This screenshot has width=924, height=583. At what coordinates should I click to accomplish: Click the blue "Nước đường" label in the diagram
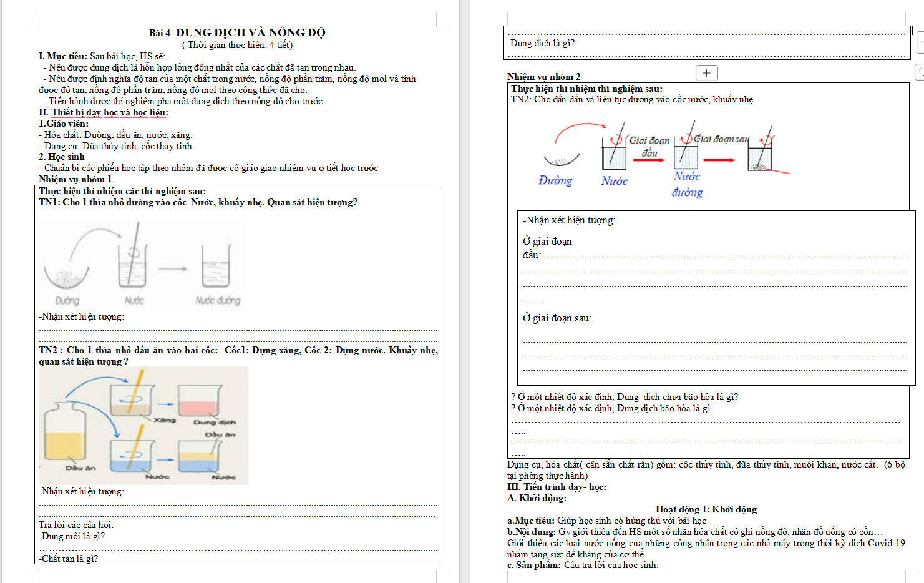687,184
